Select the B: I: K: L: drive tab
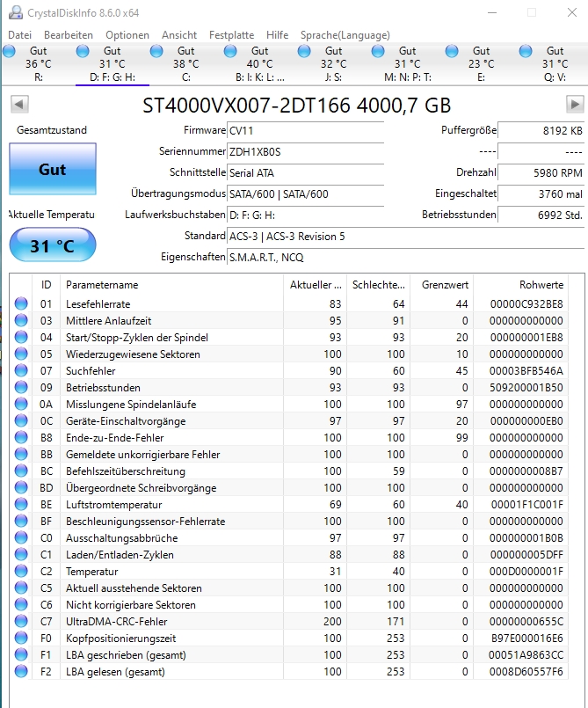 (x=260, y=63)
